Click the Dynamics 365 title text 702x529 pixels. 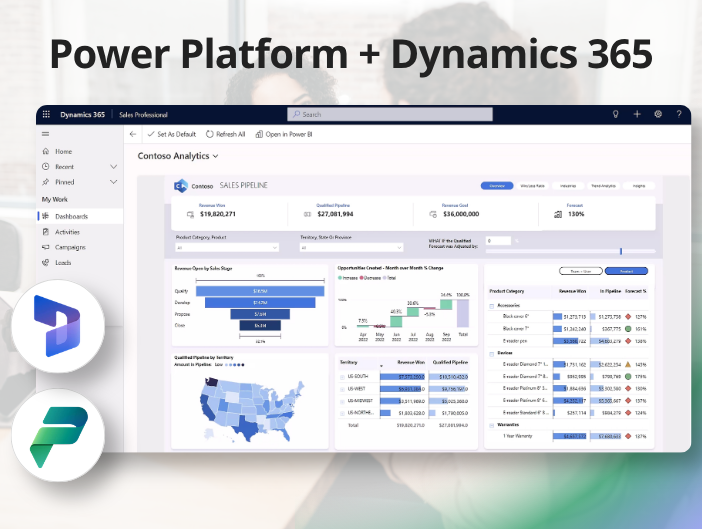pyautogui.click(x=82, y=115)
